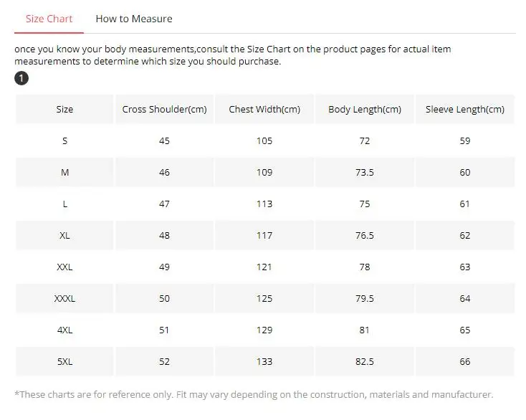
Task: Click the Size column header
Action: [64, 110]
